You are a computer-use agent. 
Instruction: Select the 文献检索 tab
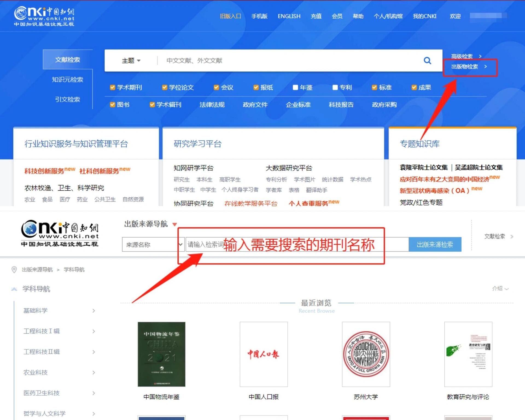pos(68,60)
